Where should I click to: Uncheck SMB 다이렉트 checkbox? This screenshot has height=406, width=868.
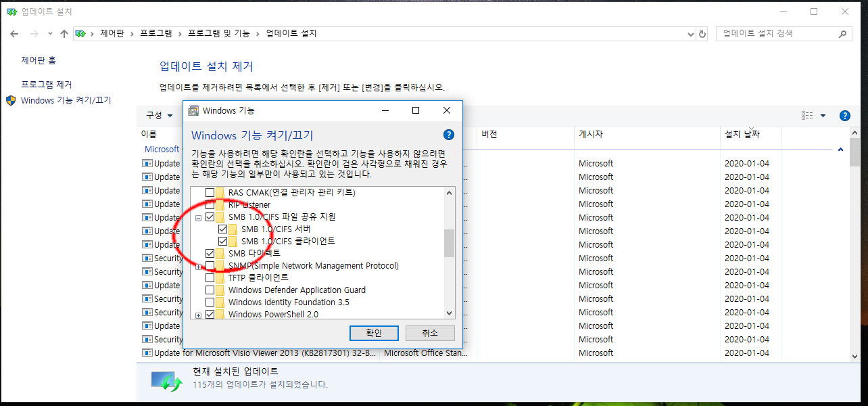coord(210,254)
